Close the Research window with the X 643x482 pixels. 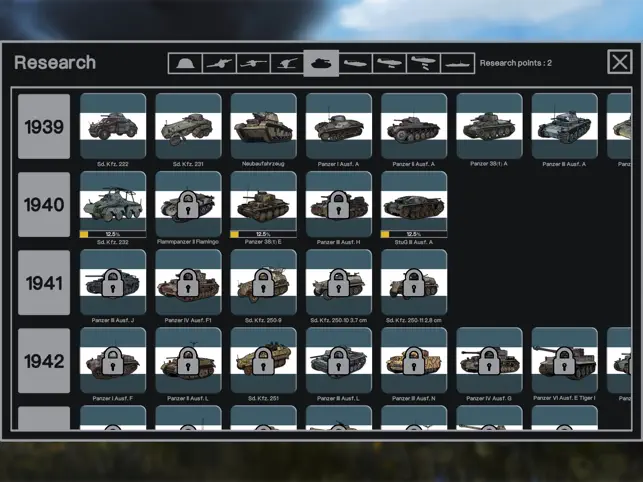click(x=620, y=62)
